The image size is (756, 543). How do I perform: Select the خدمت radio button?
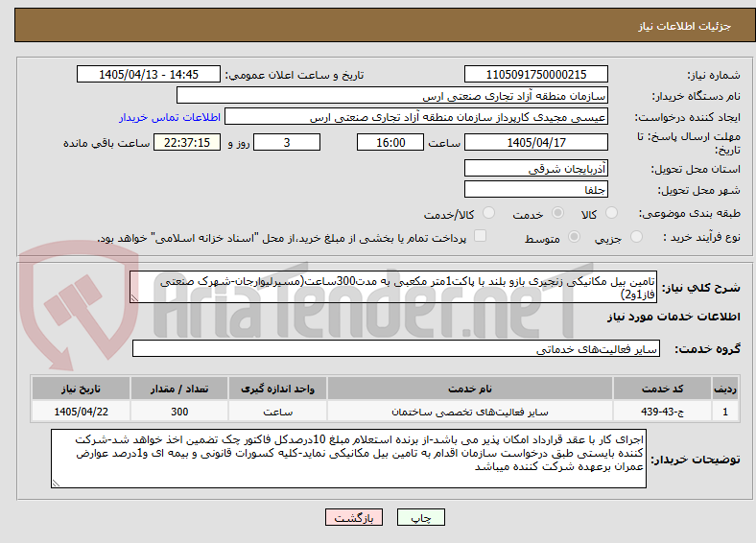pos(557,213)
